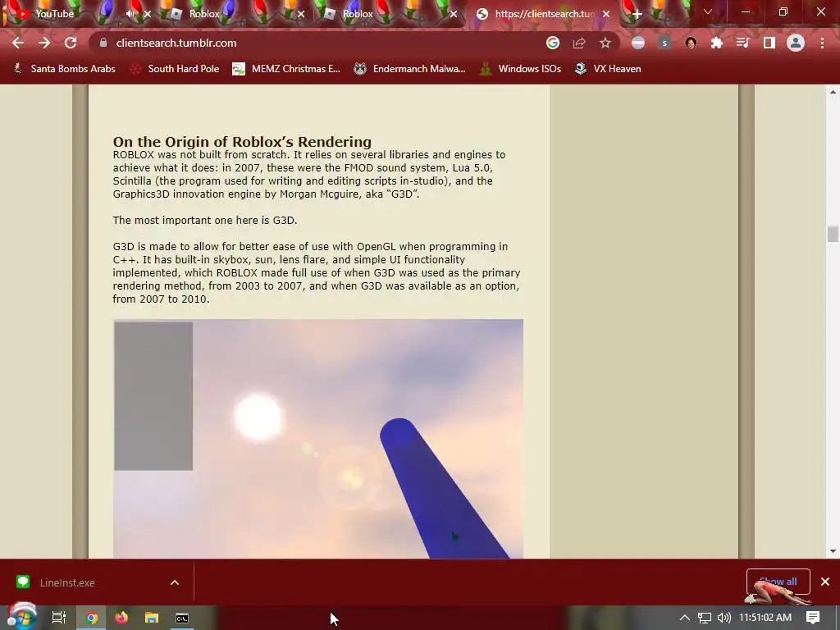The width and height of the screenshot is (840, 630).
Task: Open a new tab with the plus button
Action: click(637, 14)
